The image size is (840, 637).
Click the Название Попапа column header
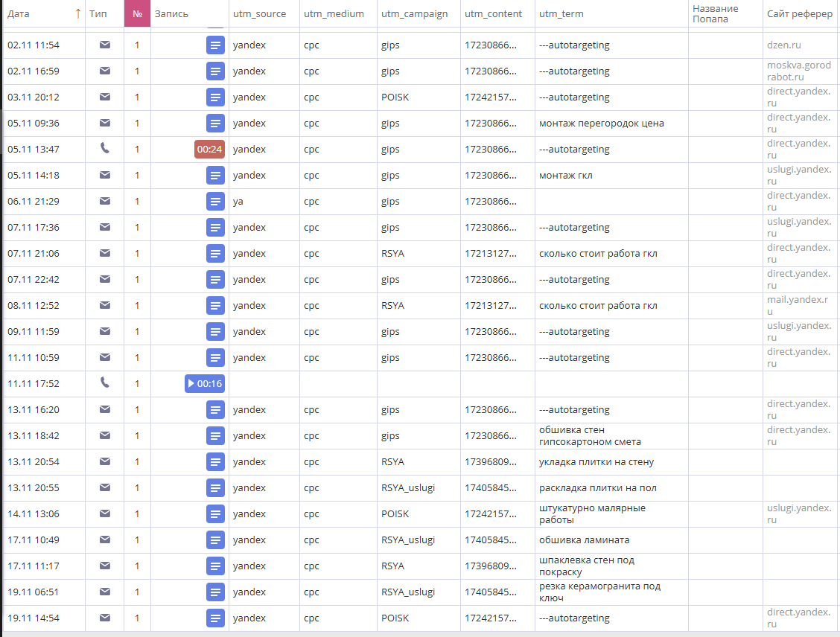pyautogui.click(x=725, y=14)
